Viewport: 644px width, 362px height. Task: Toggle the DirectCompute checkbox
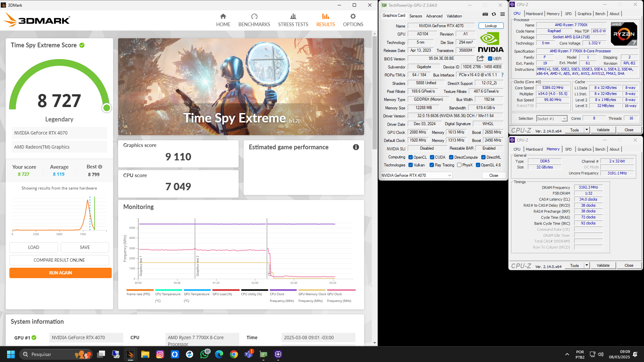pyautogui.click(x=451, y=157)
